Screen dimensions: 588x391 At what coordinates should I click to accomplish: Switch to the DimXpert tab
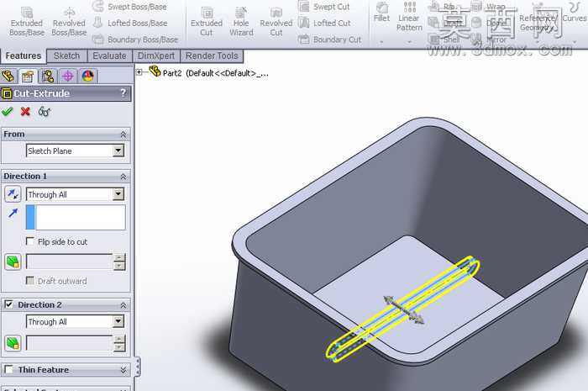pos(156,55)
